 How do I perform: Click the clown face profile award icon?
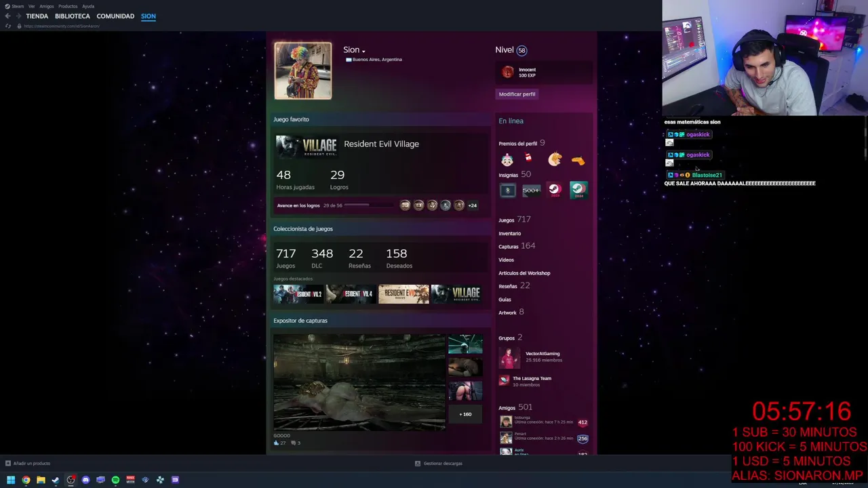tap(507, 160)
